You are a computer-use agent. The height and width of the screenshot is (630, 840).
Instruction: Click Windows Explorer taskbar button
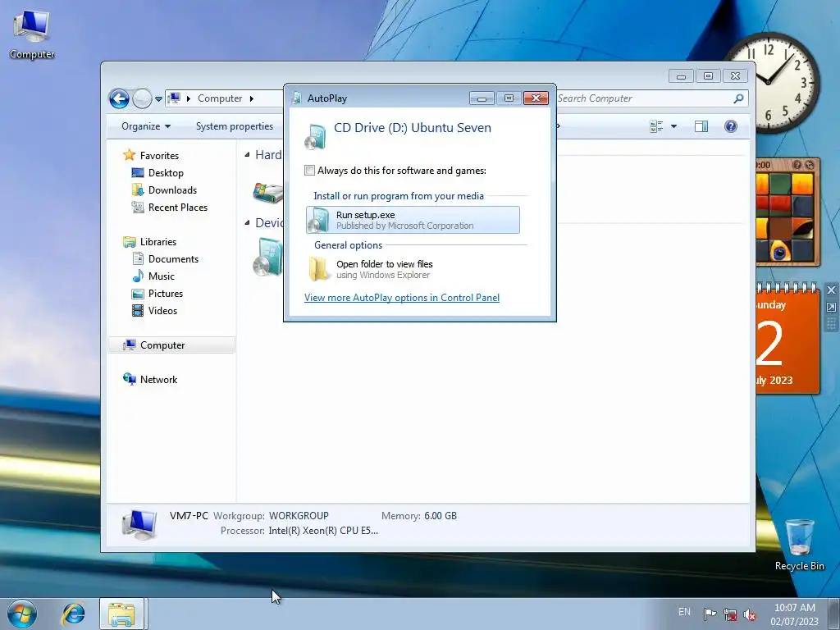point(121,614)
